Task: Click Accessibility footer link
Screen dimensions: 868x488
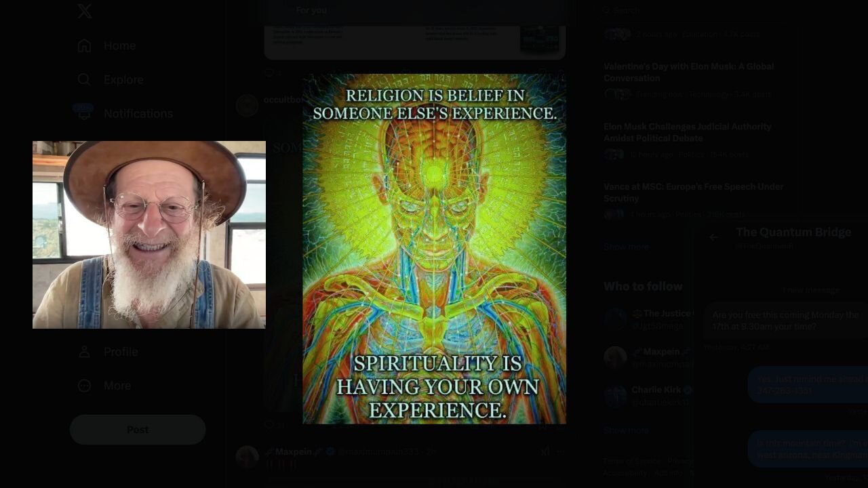Action: click(x=624, y=473)
